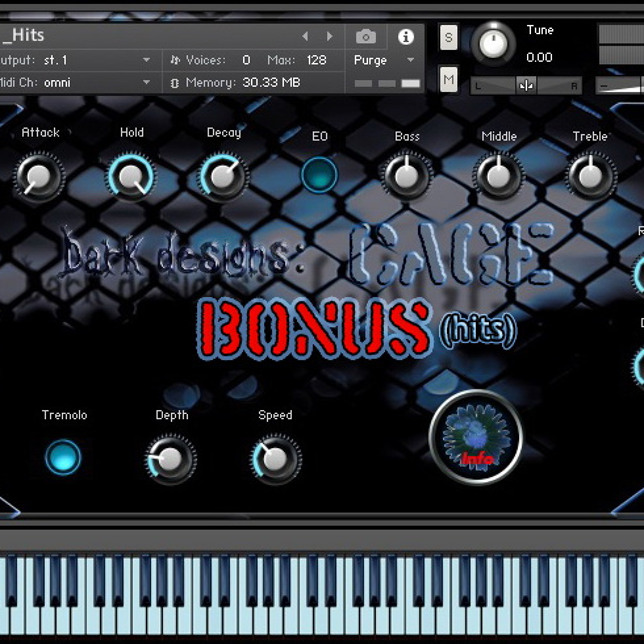
Task: Toggle the Mute M button
Action: click(x=449, y=80)
